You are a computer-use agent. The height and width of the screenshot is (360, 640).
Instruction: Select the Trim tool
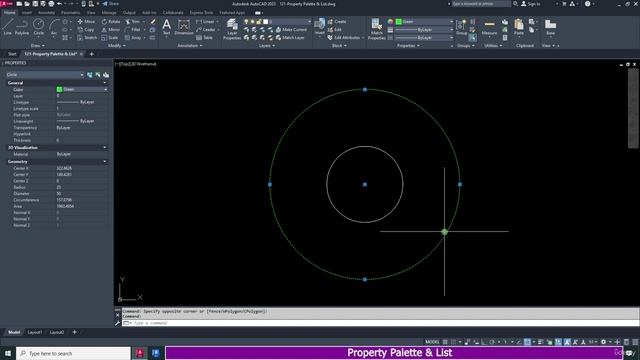133,22
